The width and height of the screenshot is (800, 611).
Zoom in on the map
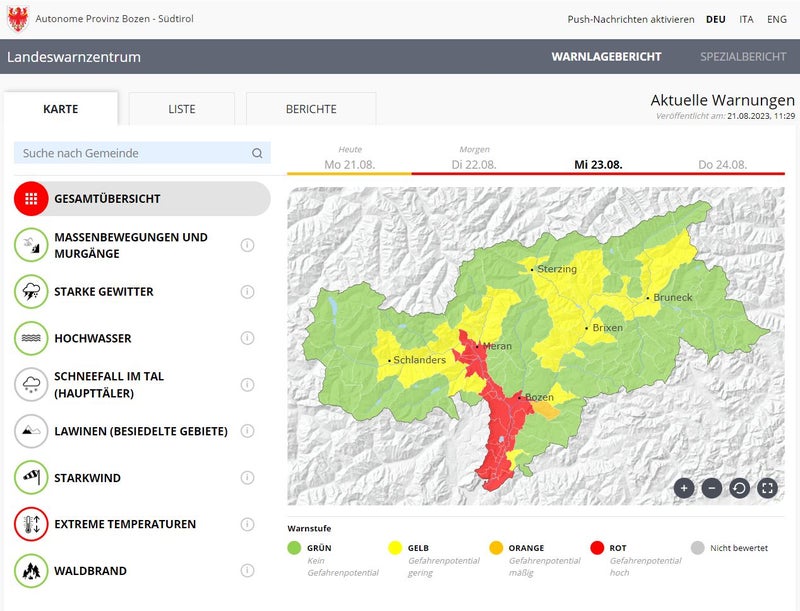[x=684, y=488]
